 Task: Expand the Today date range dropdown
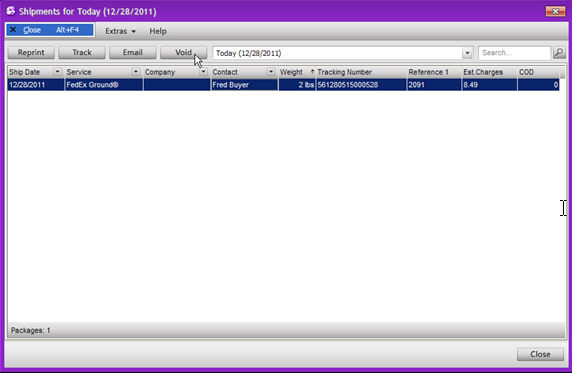pyautogui.click(x=467, y=53)
